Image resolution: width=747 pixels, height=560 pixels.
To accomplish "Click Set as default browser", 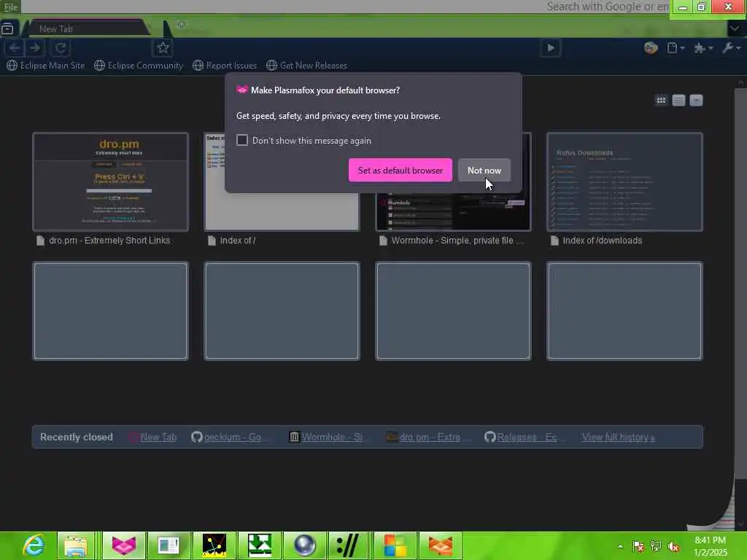I will click(x=400, y=170).
